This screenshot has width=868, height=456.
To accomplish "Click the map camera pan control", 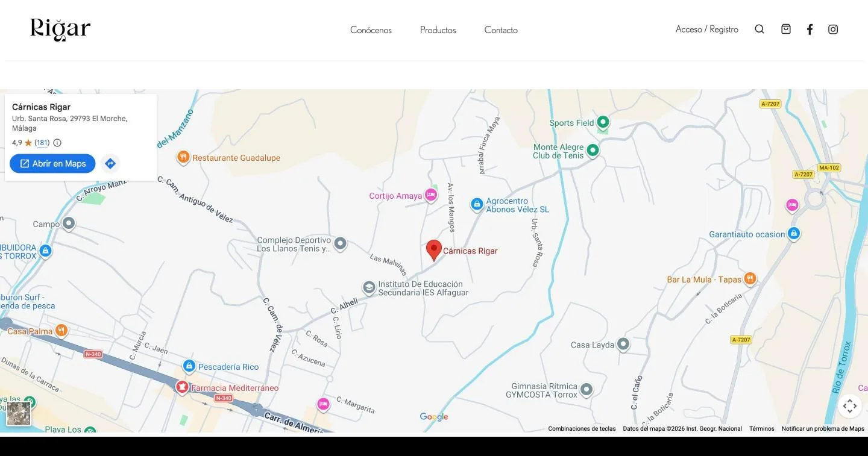I will pos(850,406).
